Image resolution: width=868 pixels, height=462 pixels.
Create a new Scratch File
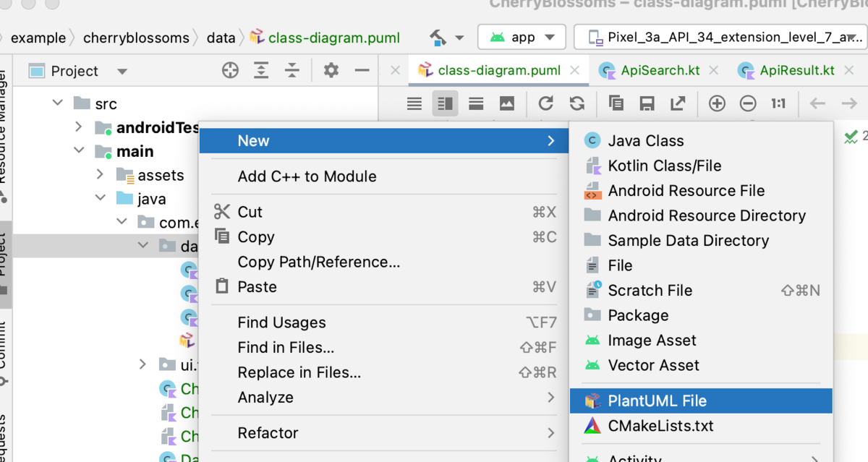pyautogui.click(x=701, y=290)
